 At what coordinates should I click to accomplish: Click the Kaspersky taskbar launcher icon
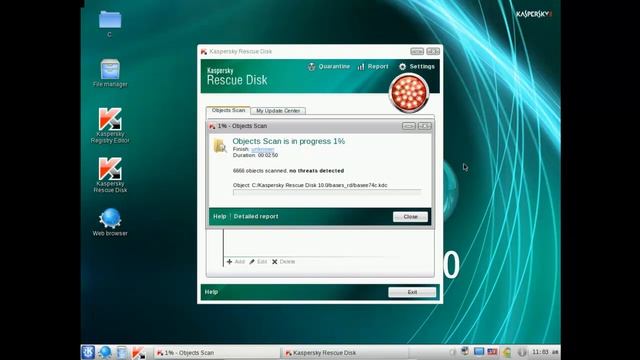138,352
